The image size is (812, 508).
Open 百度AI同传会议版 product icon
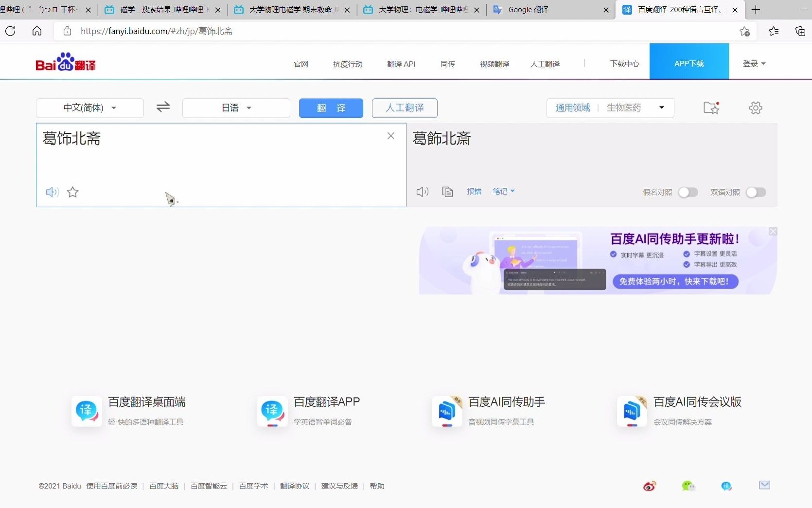coord(632,411)
